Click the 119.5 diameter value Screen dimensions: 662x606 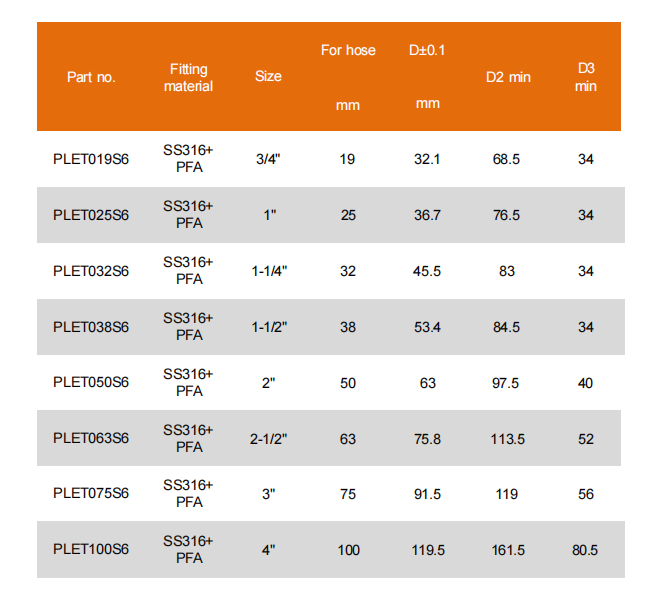pyautogui.click(x=427, y=549)
